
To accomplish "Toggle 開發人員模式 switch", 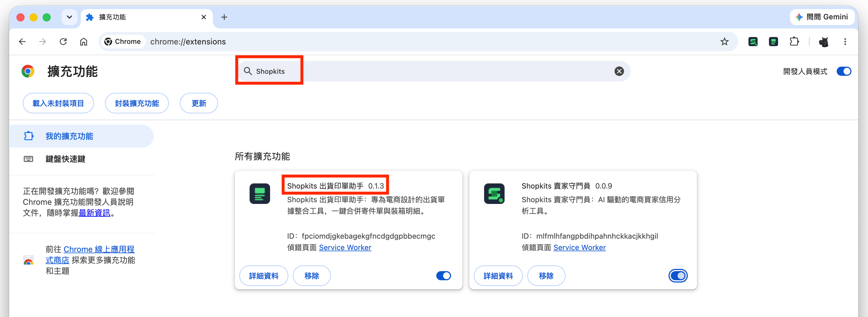I will (x=844, y=71).
